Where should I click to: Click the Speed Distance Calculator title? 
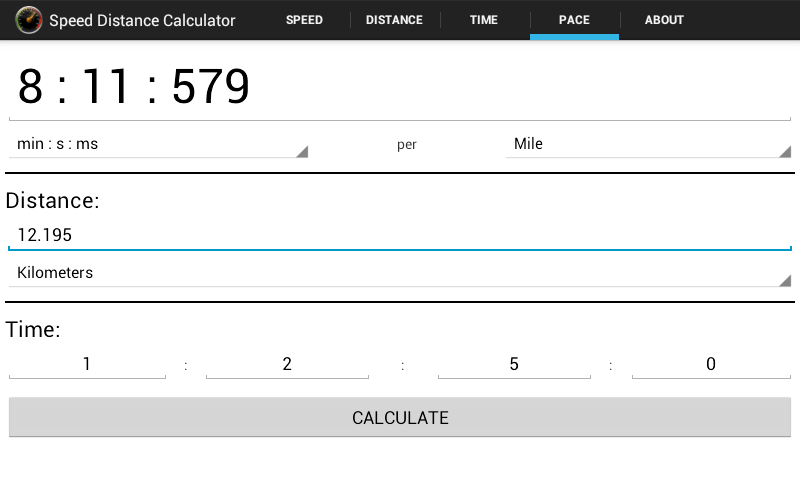click(142, 20)
